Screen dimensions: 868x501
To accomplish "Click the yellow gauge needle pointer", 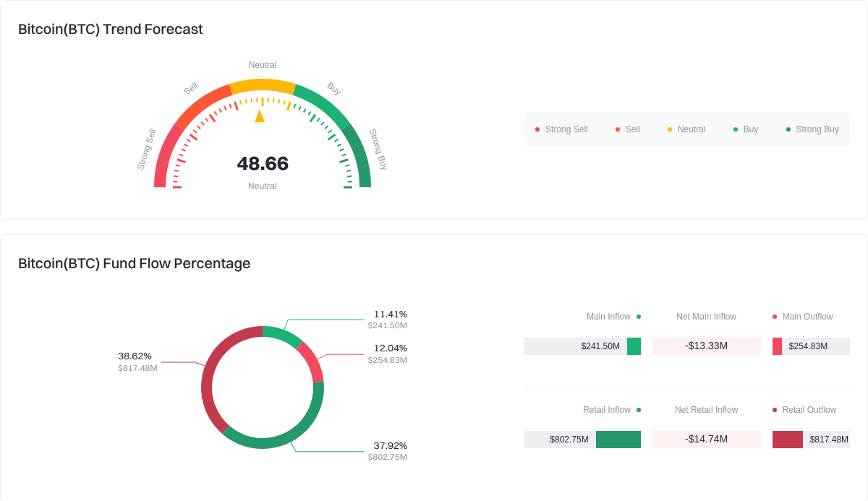I will point(260,116).
